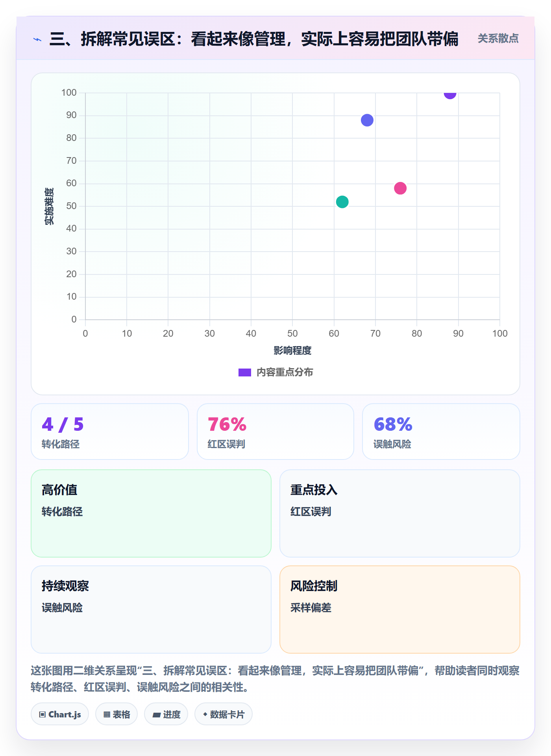The width and height of the screenshot is (551, 756).
Task: Select the 68% 误触风险 stat card
Action: click(441, 432)
